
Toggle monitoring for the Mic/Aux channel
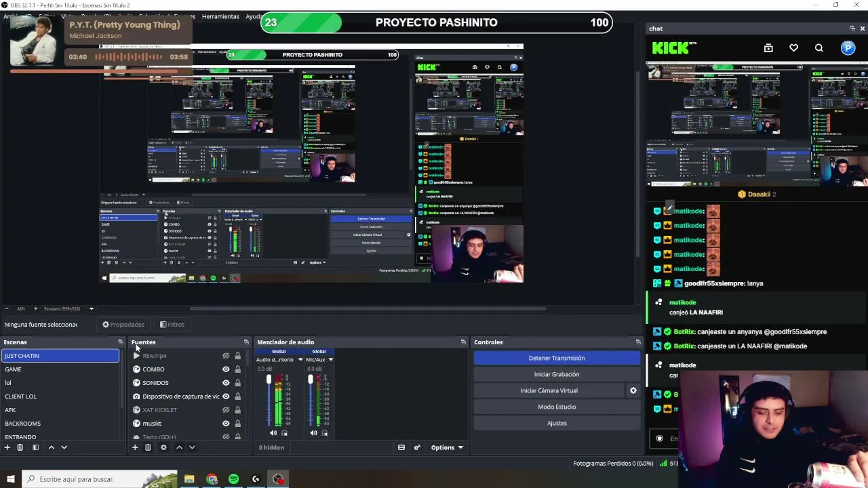tap(324, 433)
